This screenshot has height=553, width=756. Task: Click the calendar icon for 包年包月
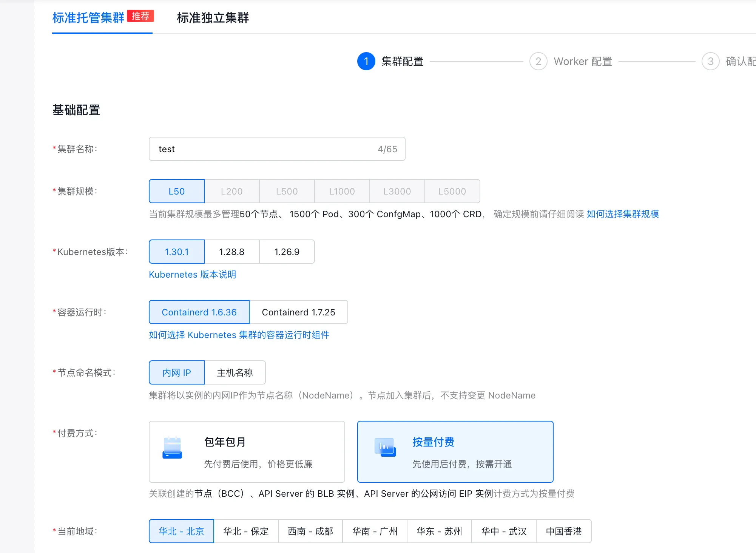(x=172, y=448)
